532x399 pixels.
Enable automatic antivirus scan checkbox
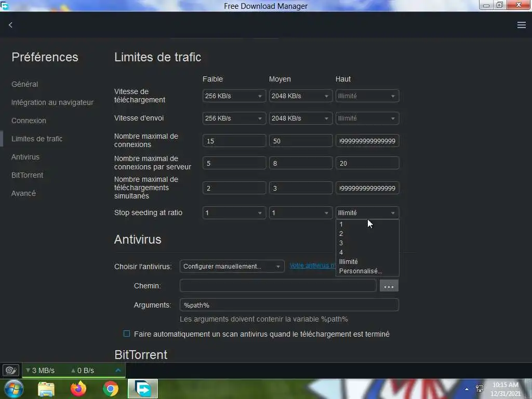[127, 334]
